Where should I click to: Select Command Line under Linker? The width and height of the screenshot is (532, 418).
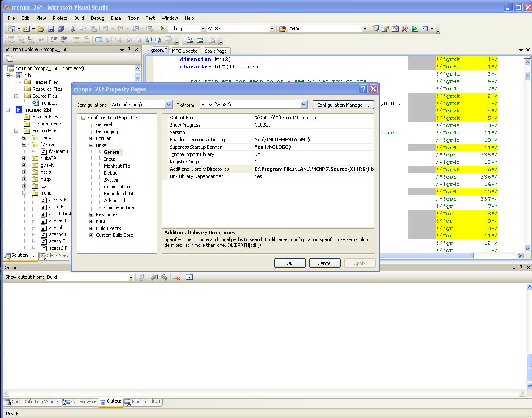coord(119,207)
